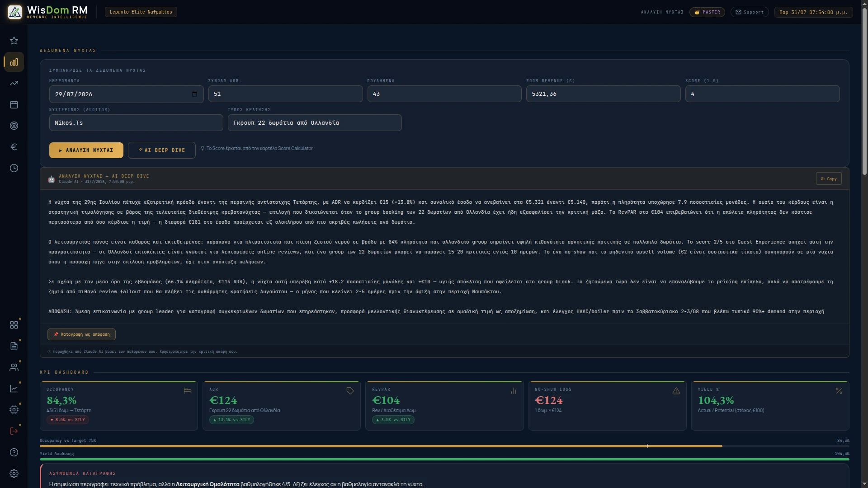
Task: Copy the AI analysis text
Action: tap(829, 179)
